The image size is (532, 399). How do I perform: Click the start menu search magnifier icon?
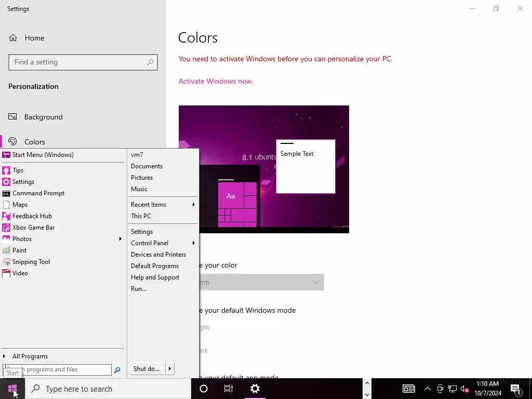tap(117, 370)
